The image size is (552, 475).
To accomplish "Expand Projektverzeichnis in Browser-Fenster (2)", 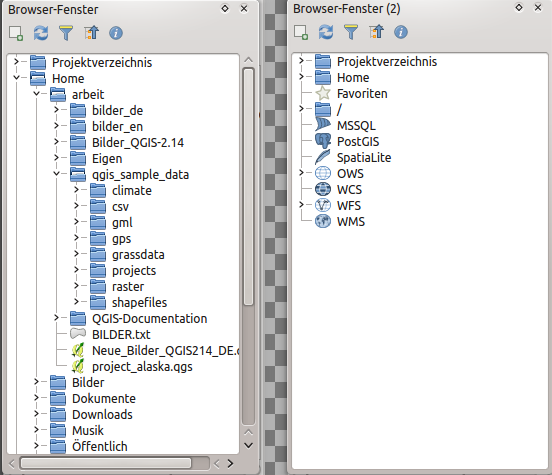I will (301, 61).
